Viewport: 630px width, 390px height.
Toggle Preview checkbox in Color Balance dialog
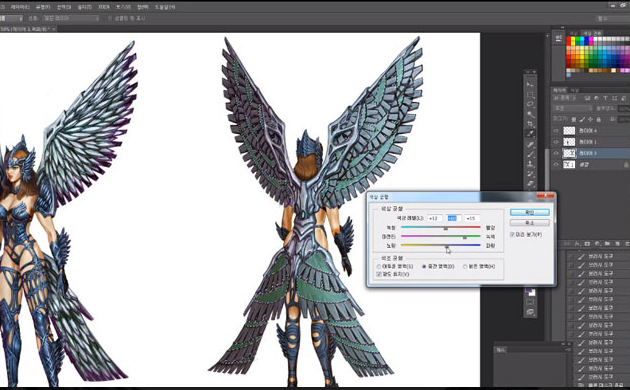(512, 235)
